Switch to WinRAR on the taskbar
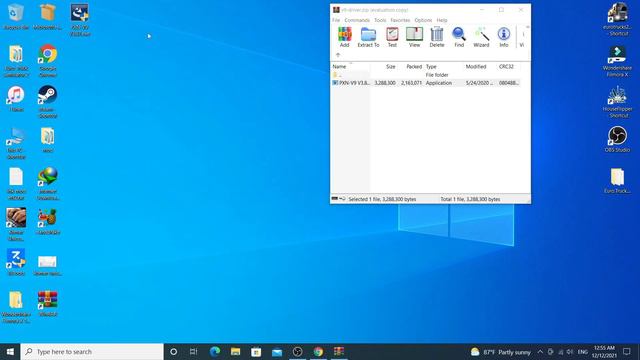The height and width of the screenshot is (360, 640). pos(339,351)
